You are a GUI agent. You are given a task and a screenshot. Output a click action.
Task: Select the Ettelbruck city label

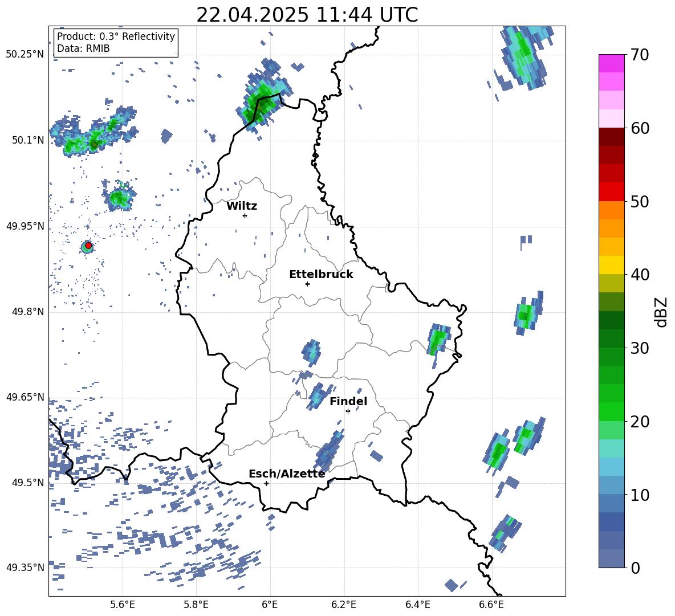pyautogui.click(x=321, y=275)
